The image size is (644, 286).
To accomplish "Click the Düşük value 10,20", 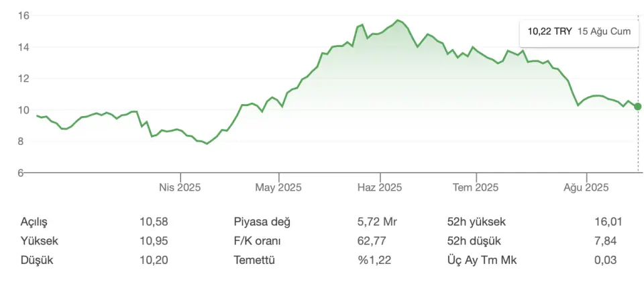I will 154,260.
